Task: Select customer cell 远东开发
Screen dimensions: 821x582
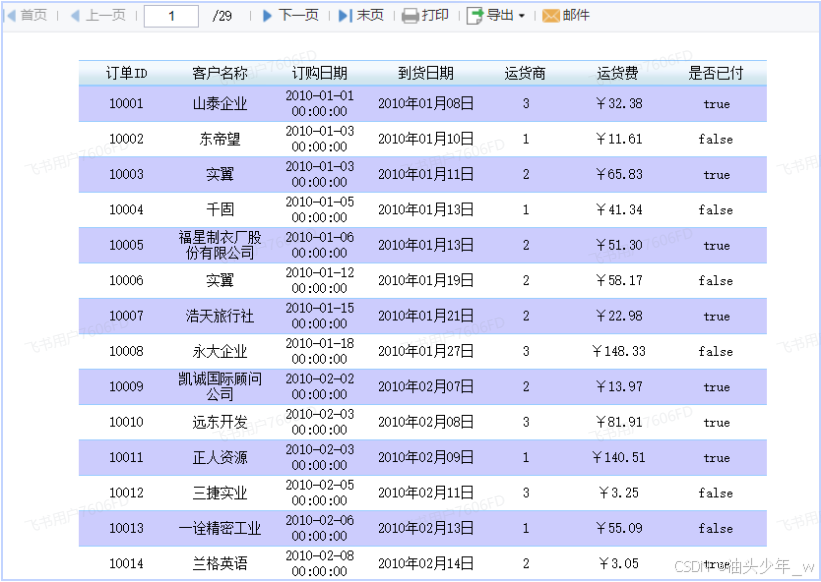Action: pyautogui.click(x=219, y=422)
